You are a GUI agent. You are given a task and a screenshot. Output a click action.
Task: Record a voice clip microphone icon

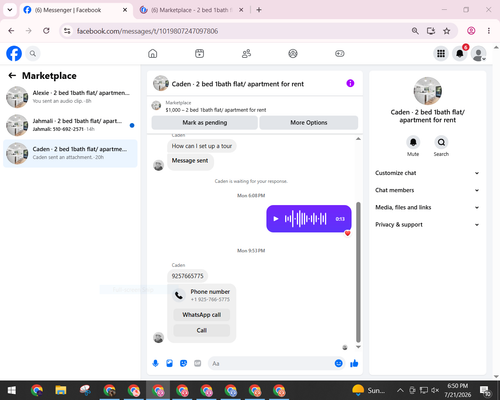pos(155,363)
